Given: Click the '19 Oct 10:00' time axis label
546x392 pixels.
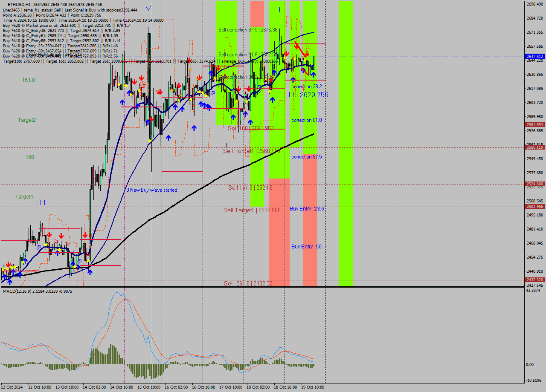Looking at the screenshot, I should tap(313, 387).
